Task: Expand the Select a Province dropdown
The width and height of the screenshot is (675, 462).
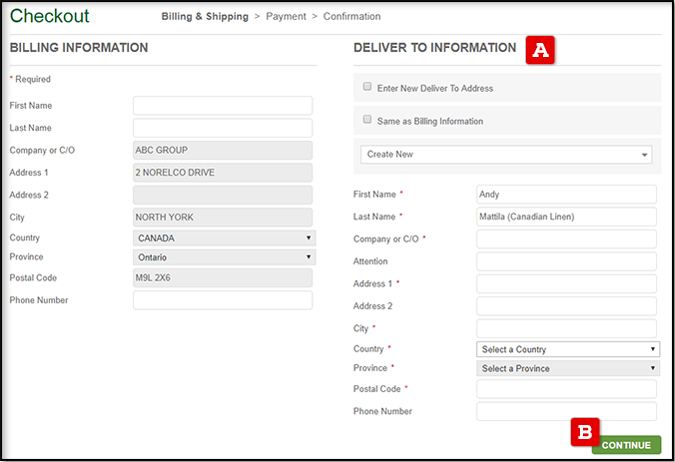Action: (x=567, y=368)
